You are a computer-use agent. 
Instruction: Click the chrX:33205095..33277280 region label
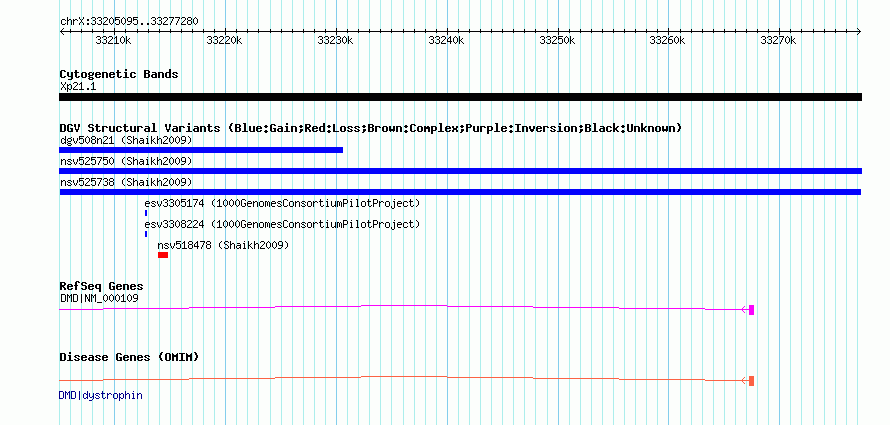point(129,21)
